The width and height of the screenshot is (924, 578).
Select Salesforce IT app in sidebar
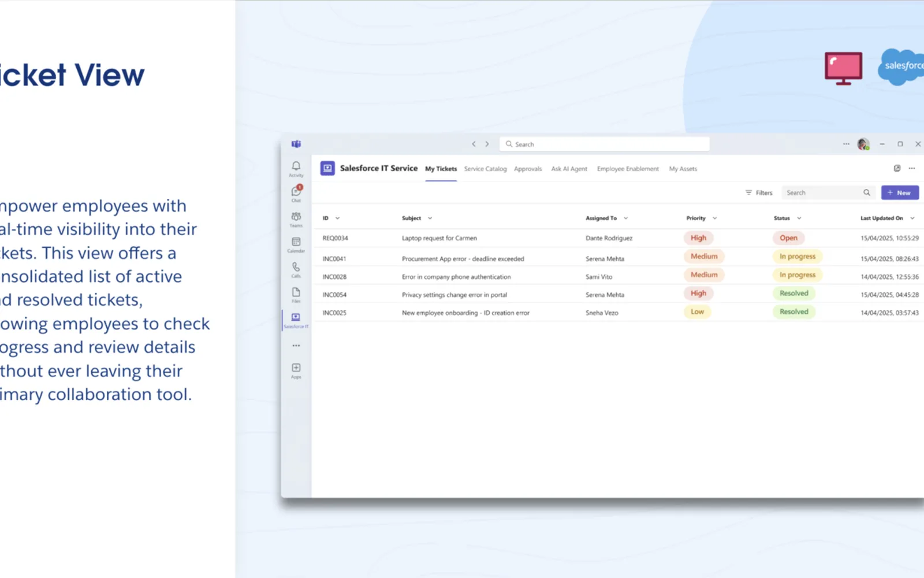click(296, 320)
